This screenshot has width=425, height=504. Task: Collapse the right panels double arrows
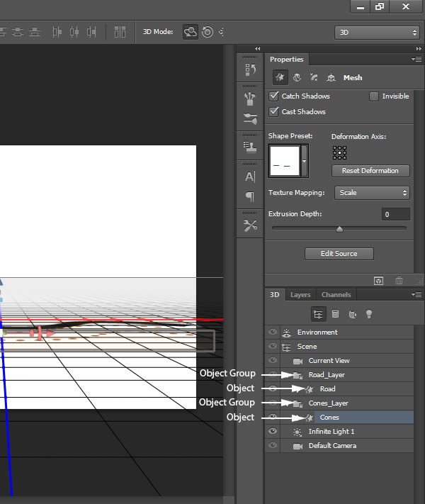pyautogui.click(x=419, y=48)
